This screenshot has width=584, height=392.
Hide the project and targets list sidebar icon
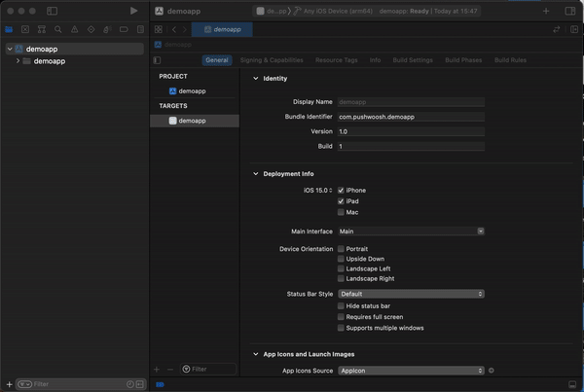click(x=158, y=60)
